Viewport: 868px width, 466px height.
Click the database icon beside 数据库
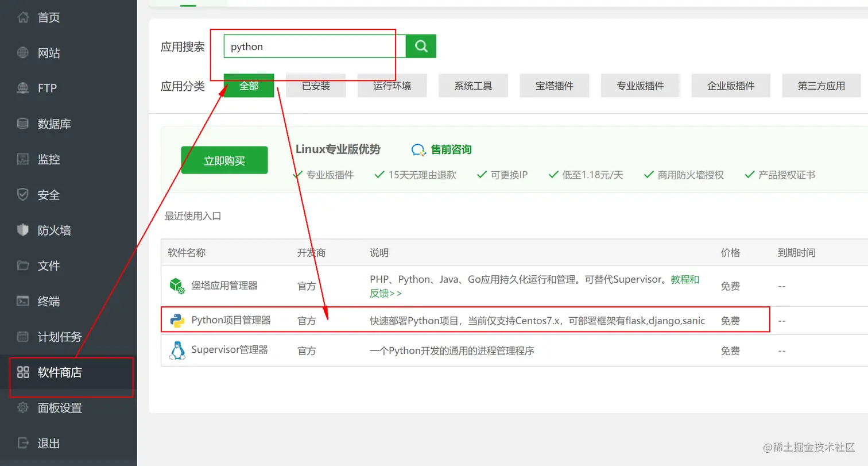[23, 124]
